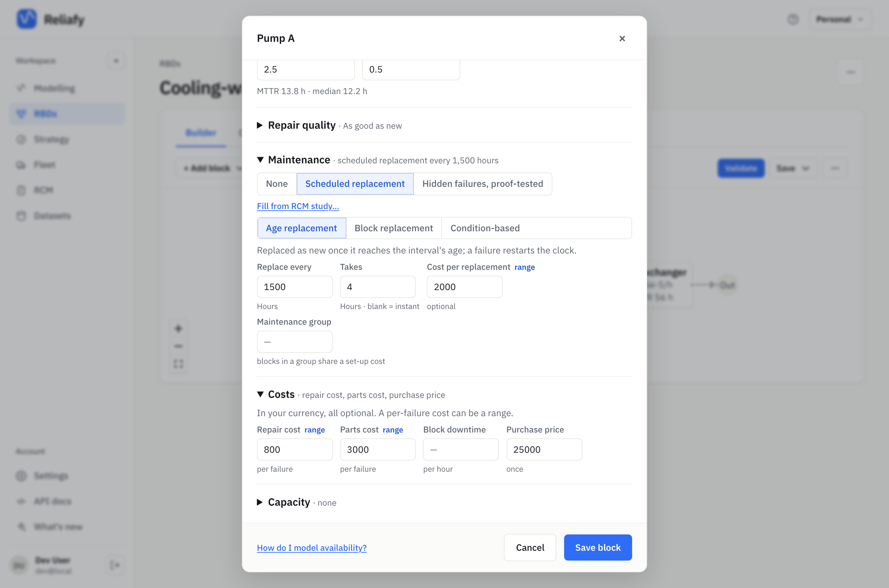Screen dimensions: 889x588
Task: Open Strategy in the sidebar
Action: point(67,139)
